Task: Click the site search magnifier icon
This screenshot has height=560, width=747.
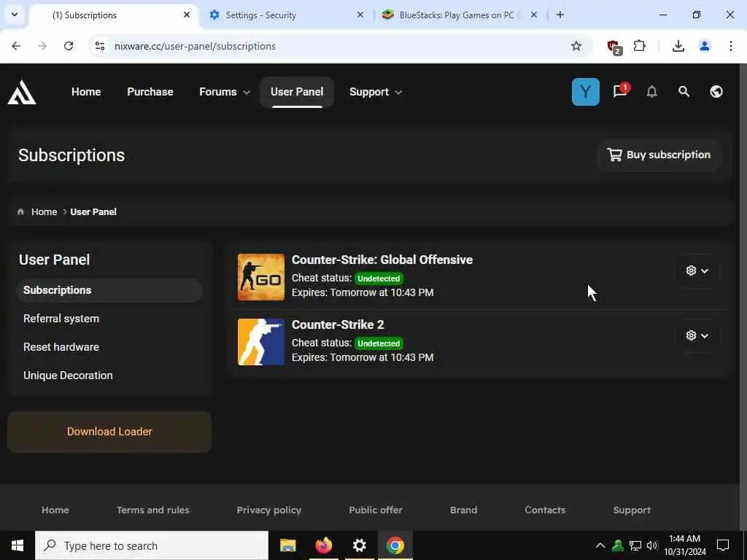Action: (684, 91)
